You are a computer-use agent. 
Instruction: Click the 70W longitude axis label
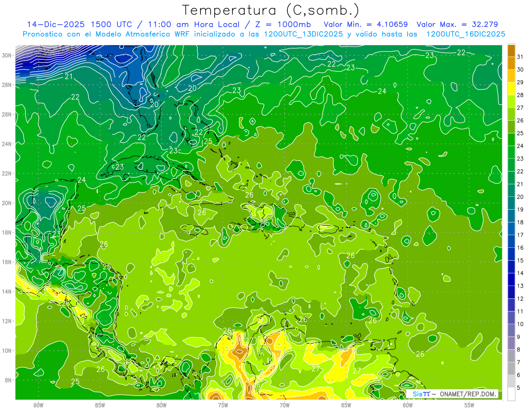click(285, 405)
